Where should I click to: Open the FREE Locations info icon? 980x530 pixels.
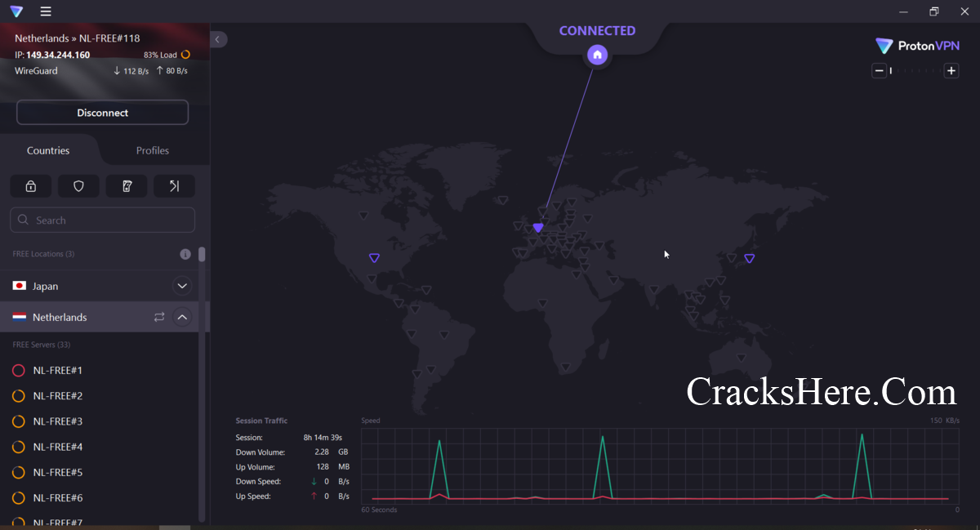pyautogui.click(x=185, y=254)
